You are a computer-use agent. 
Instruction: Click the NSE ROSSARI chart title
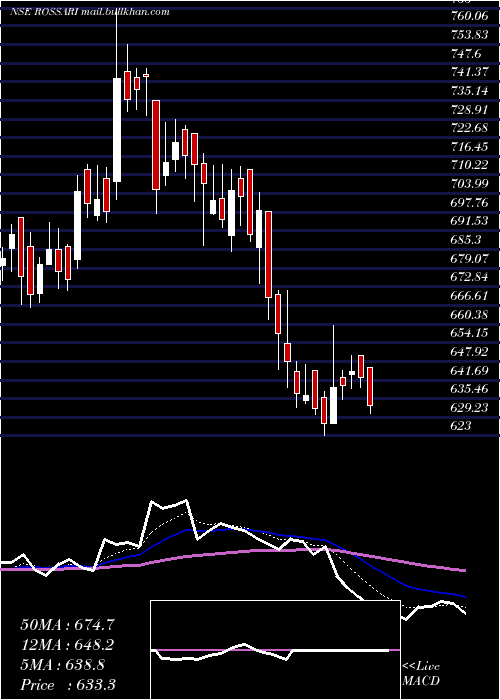[x=90, y=12]
